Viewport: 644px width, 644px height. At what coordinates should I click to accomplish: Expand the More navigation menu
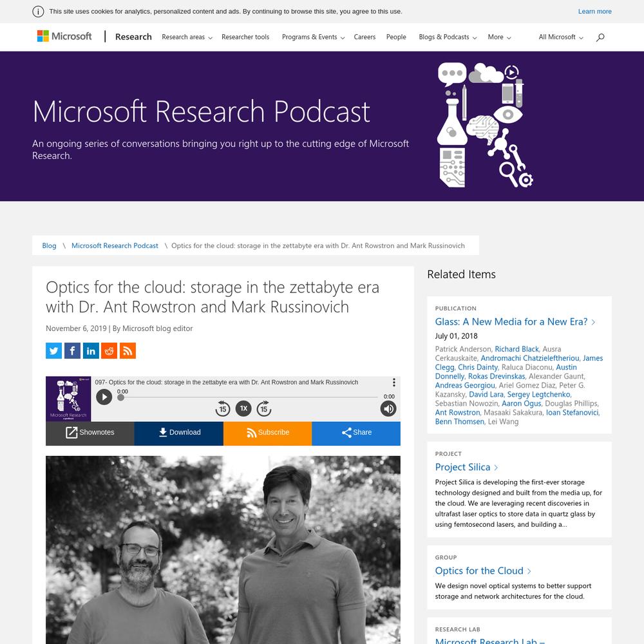click(x=500, y=37)
